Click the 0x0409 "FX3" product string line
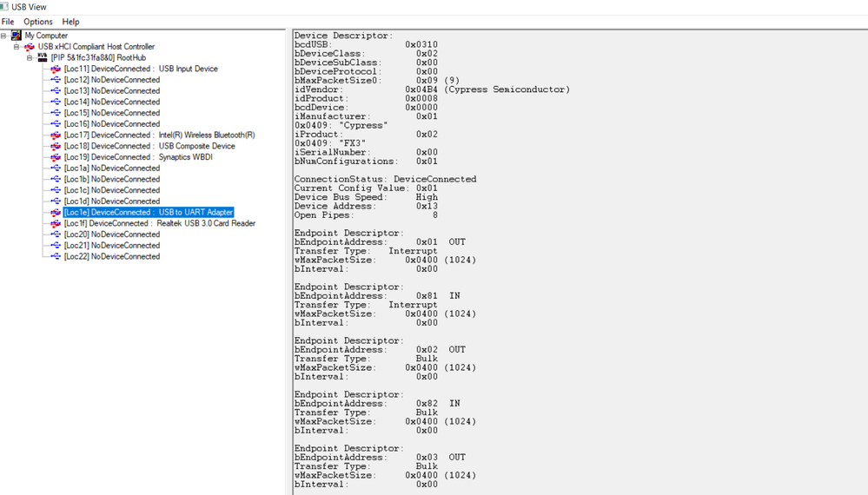This screenshot has width=868, height=495. point(330,143)
